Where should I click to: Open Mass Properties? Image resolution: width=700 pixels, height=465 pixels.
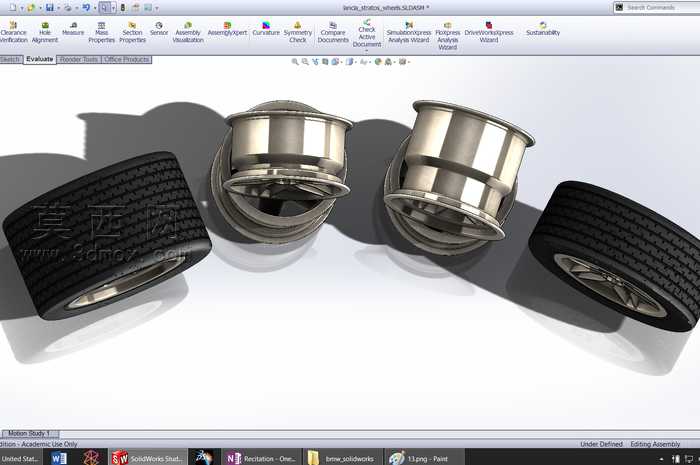point(102,32)
